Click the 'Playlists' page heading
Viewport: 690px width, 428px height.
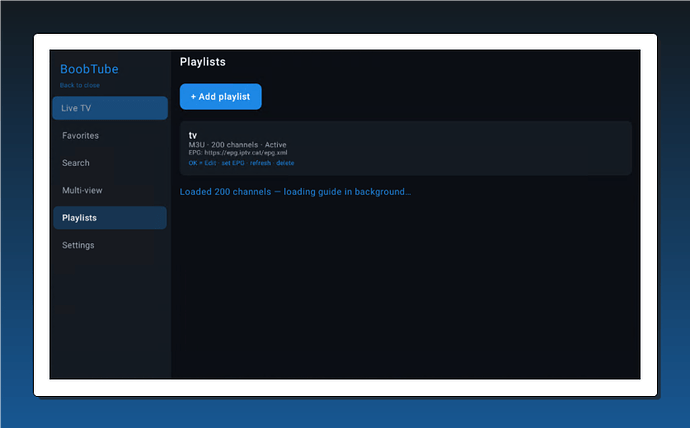tap(202, 62)
